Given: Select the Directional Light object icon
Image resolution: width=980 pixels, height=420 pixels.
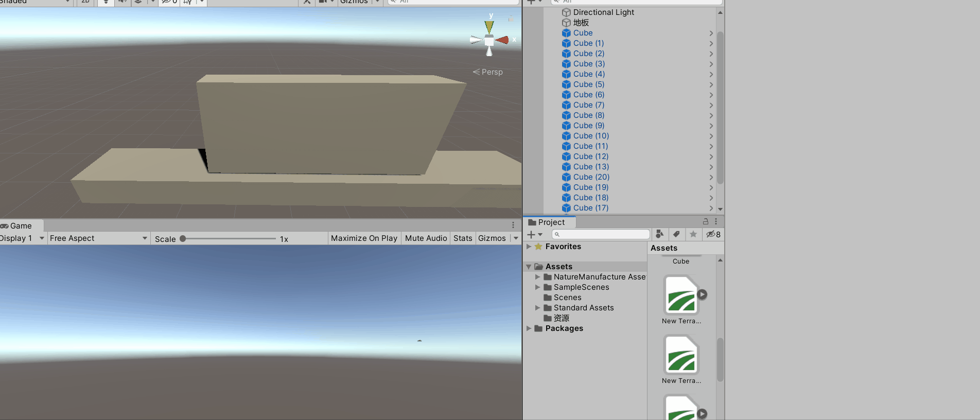Looking at the screenshot, I should (x=566, y=12).
